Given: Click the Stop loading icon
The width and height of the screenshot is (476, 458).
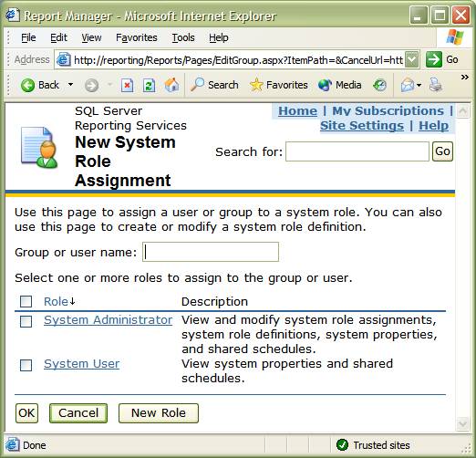Looking at the screenshot, I should coord(127,85).
